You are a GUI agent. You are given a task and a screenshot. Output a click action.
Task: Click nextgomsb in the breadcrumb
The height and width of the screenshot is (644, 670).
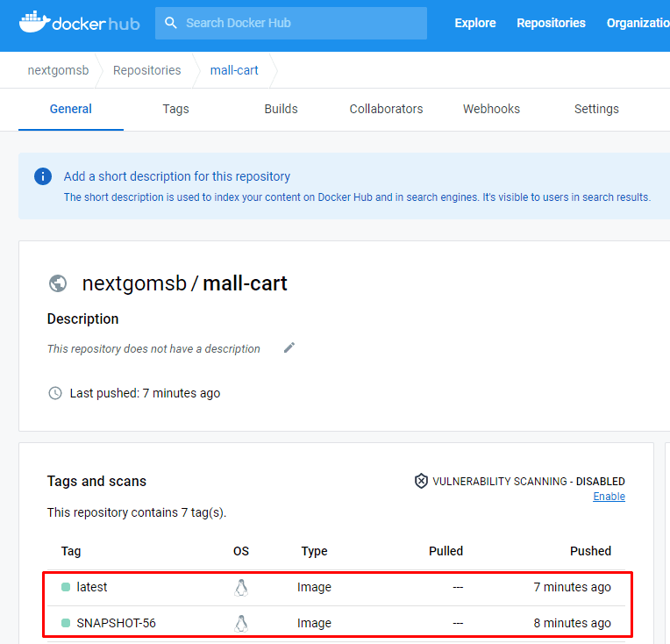coord(59,70)
